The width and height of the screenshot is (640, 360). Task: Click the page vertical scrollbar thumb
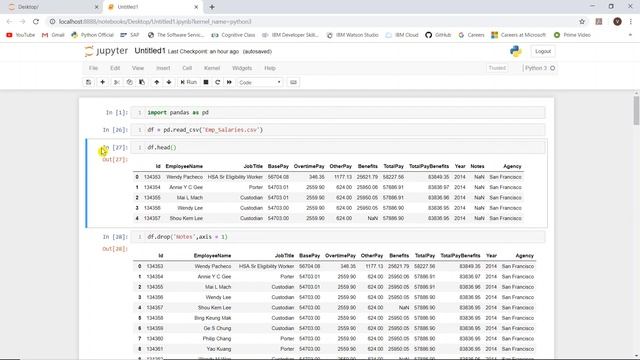pyautogui.click(x=636, y=110)
